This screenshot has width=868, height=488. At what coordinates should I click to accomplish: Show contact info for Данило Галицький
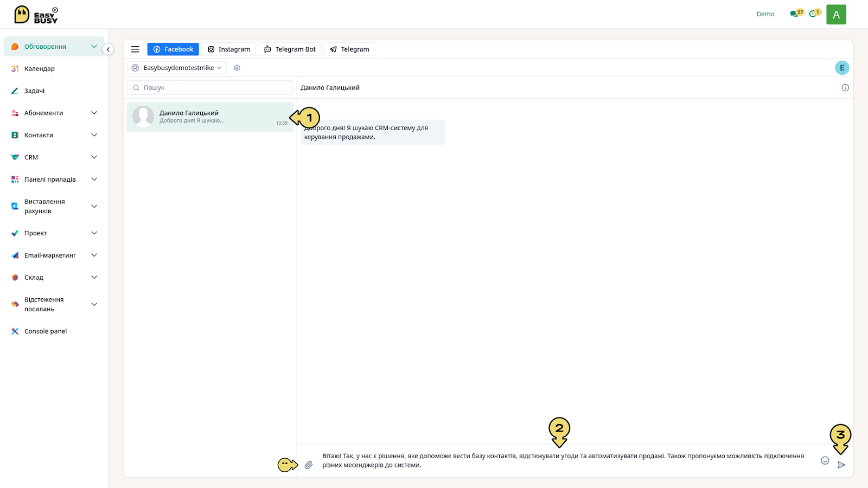pyautogui.click(x=845, y=88)
